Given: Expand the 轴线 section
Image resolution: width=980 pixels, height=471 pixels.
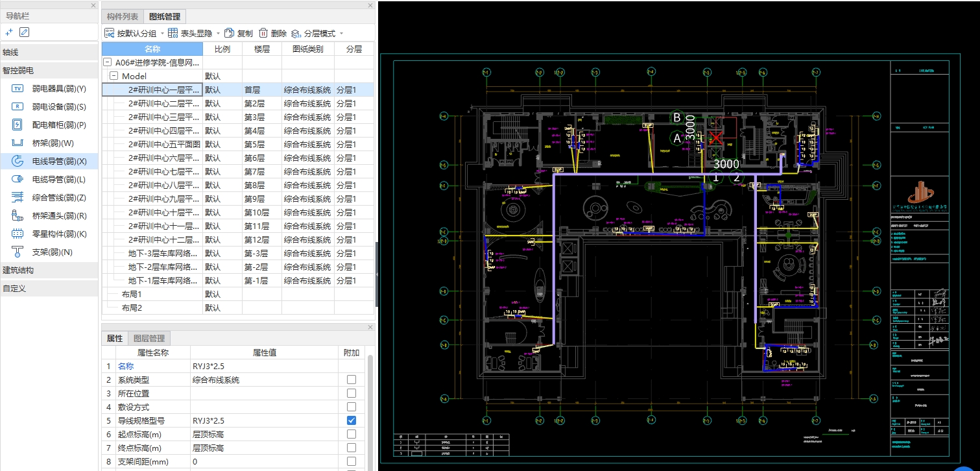Looking at the screenshot, I should pyautogui.click(x=49, y=52).
